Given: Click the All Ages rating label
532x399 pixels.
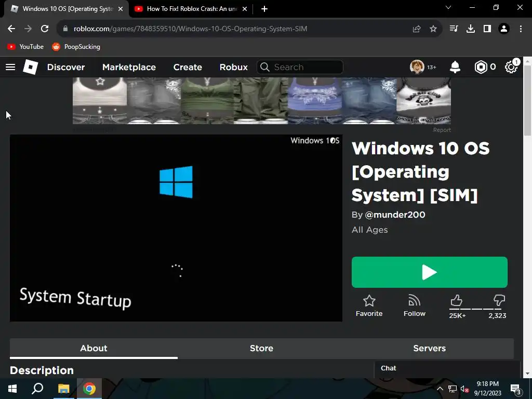Looking at the screenshot, I should [x=370, y=230].
